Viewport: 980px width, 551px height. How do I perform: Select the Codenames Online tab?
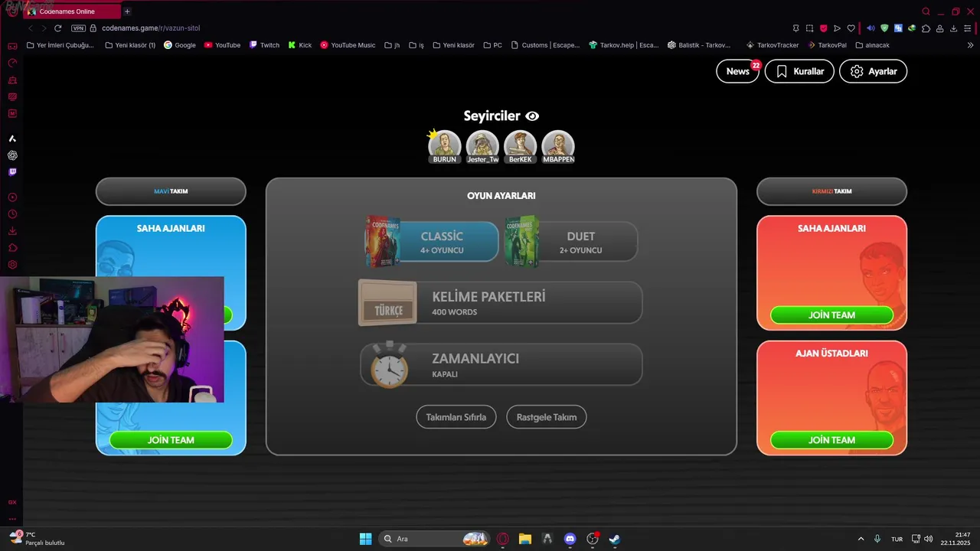pos(72,11)
